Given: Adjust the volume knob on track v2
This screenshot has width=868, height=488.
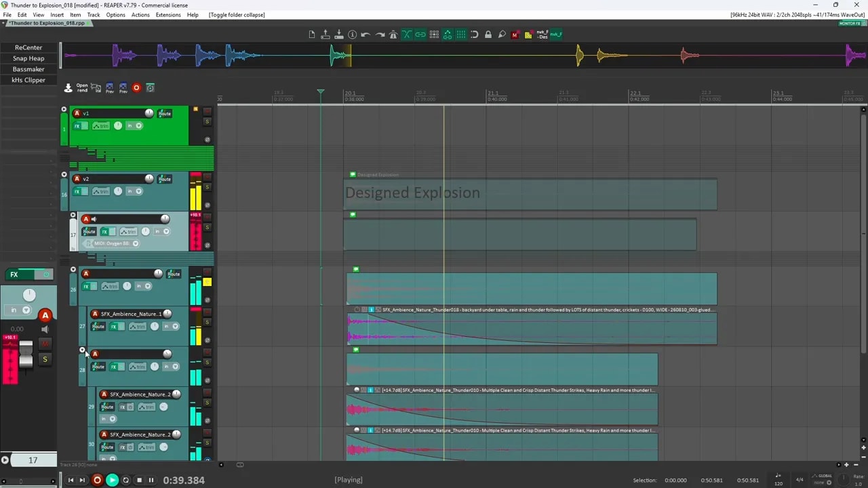Looking at the screenshot, I should 149,179.
